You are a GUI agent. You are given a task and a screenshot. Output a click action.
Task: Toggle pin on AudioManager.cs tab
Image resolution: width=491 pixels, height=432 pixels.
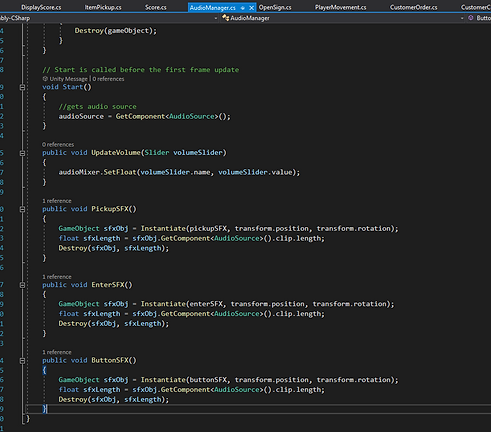click(243, 8)
